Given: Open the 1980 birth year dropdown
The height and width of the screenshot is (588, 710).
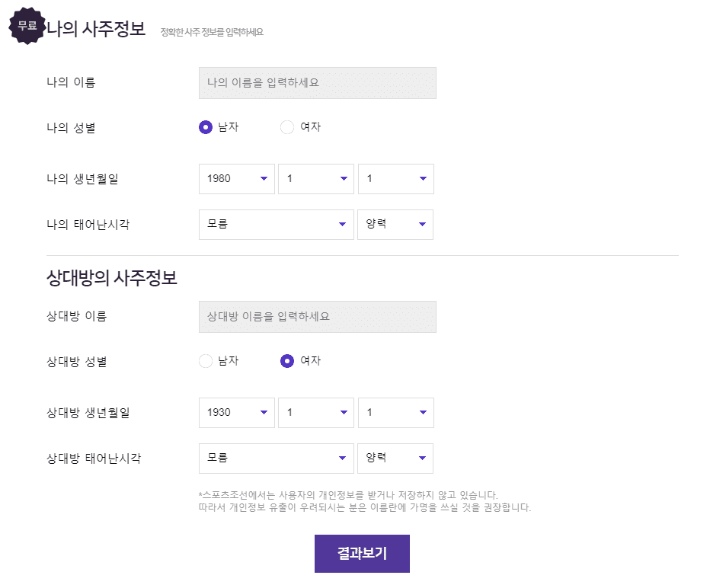Looking at the screenshot, I should [236, 178].
